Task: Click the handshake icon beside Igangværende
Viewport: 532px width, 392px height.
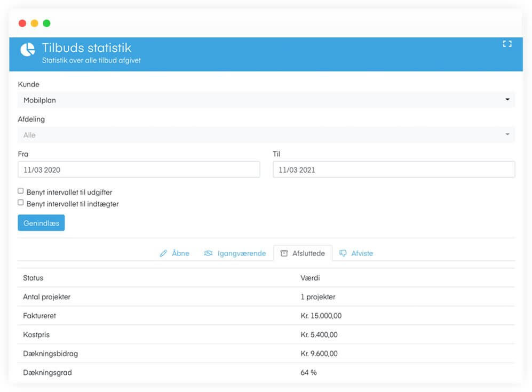Action: click(x=208, y=253)
